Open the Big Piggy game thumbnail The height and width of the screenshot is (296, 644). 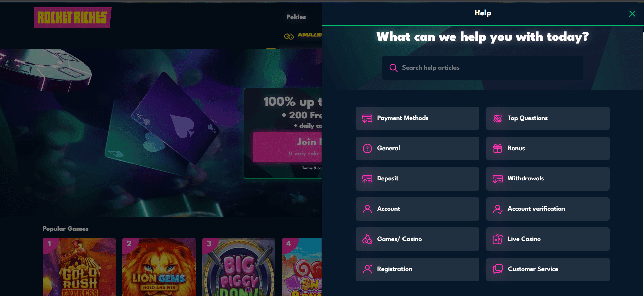pos(239,267)
